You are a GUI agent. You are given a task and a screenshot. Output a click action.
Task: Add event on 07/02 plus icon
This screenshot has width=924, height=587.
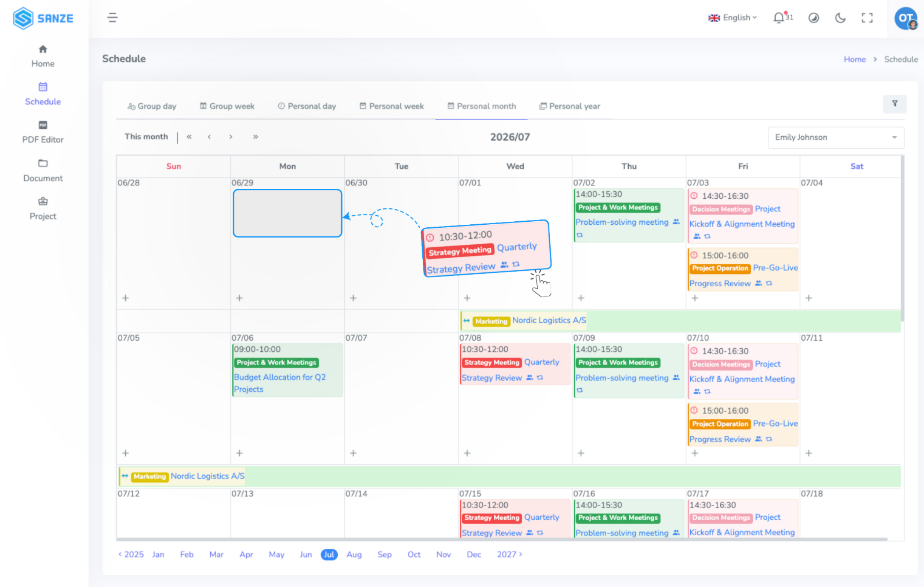pos(581,298)
